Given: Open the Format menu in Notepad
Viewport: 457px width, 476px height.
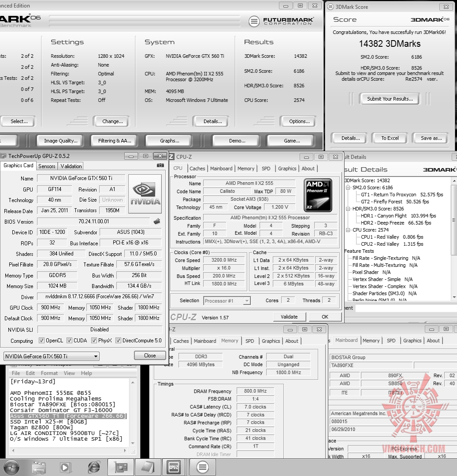Looking at the screenshot, I should click(49, 373).
